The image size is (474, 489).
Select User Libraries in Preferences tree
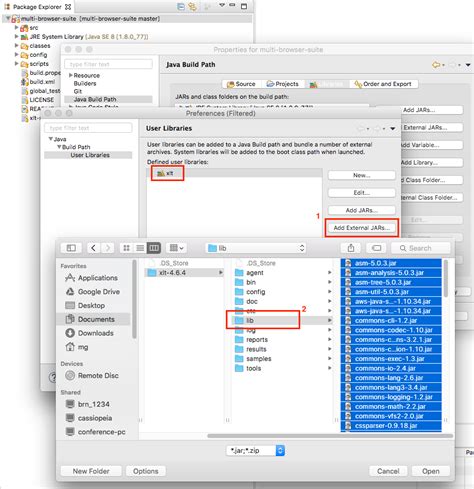(88, 155)
